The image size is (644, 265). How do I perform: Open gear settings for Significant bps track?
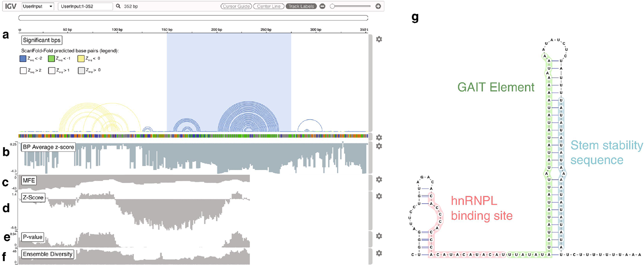(x=379, y=39)
